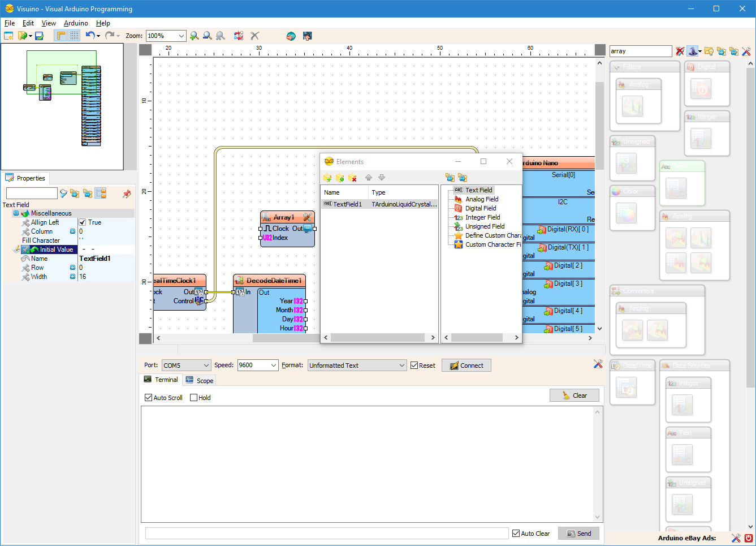The width and height of the screenshot is (756, 546).
Task: Select the Properties tab
Action: tap(25, 178)
